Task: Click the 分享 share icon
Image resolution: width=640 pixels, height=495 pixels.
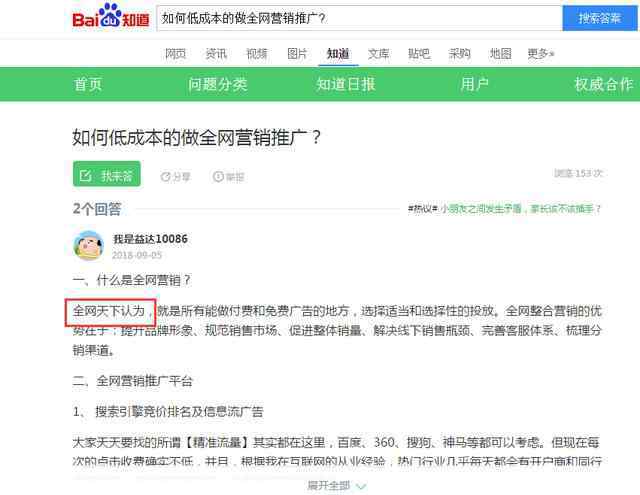Action: (165, 177)
